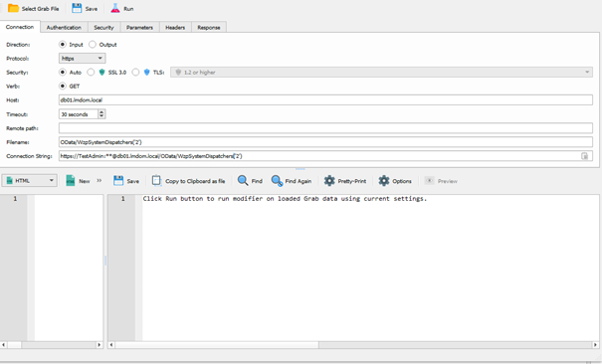Screen dimensions: 602x364
Task: Click the right editor scroll right arrow
Action: pyautogui.click(x=595, y=345)
